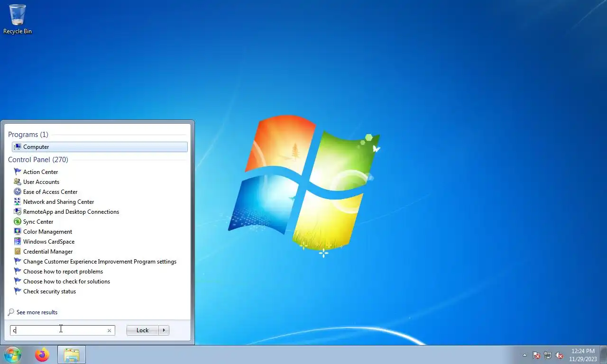607x364 pixels.
Task: Click the Network and Sharing Center icon
Action: coord(18,202)
